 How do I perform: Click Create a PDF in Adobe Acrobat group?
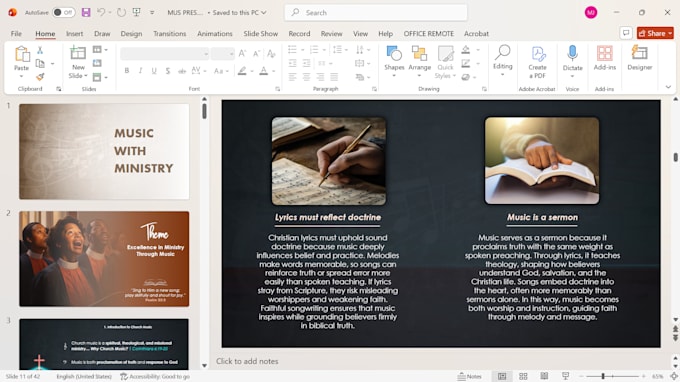point(537,62)
